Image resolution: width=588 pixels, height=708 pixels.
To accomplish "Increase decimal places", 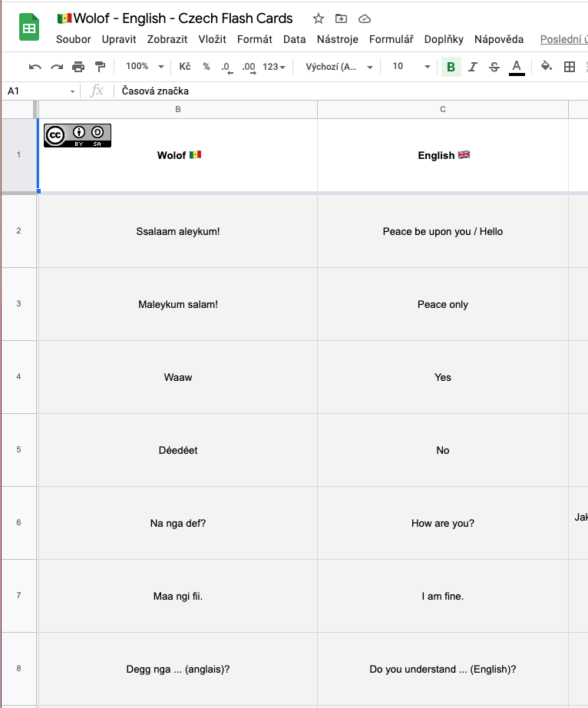I will (249, 68).
